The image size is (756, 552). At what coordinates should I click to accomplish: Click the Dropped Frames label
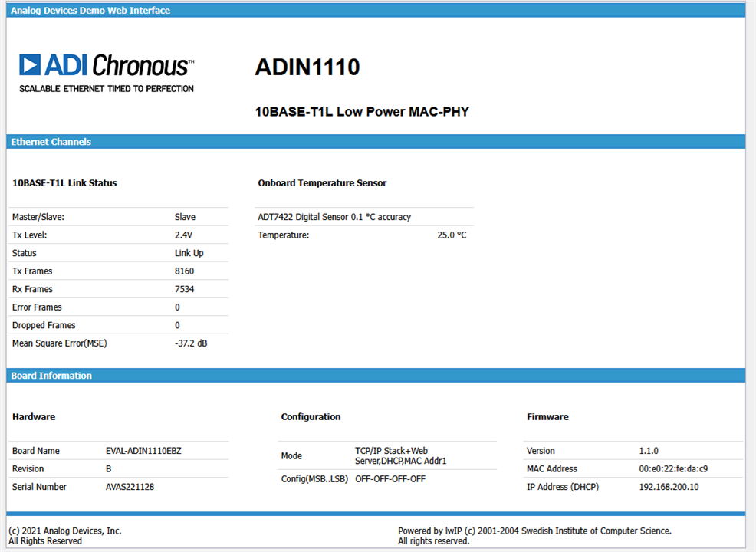pyautogui.click(x=44, y=325)
